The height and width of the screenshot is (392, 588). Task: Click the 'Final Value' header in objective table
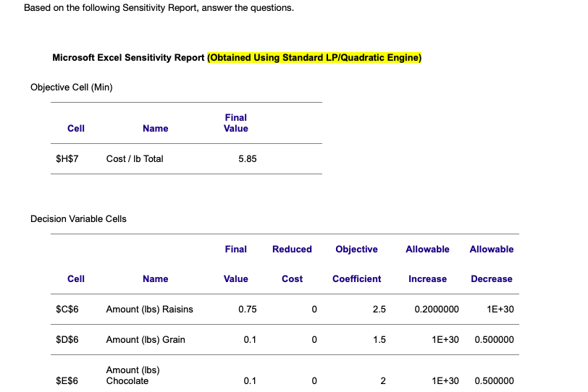236,123
